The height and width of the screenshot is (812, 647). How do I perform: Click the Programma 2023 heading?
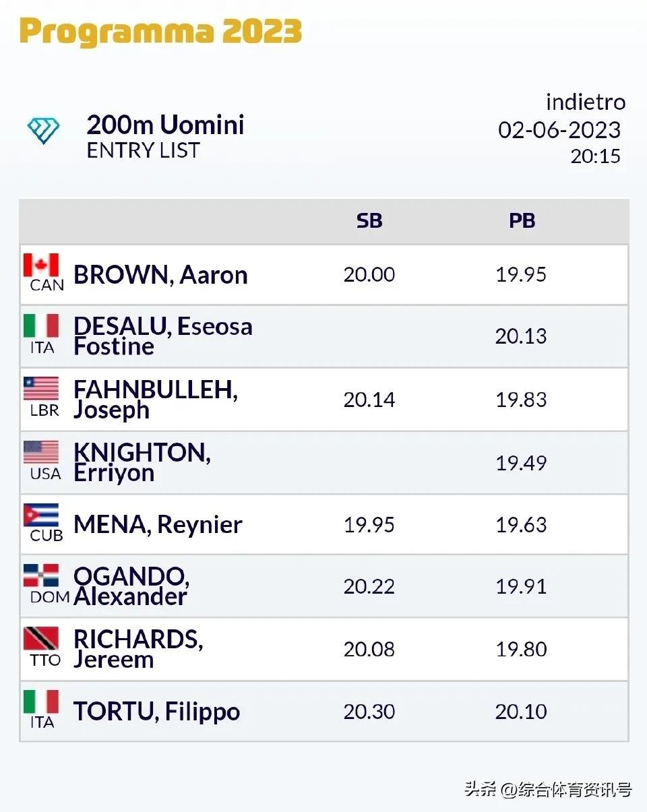[x=160, y=31]
